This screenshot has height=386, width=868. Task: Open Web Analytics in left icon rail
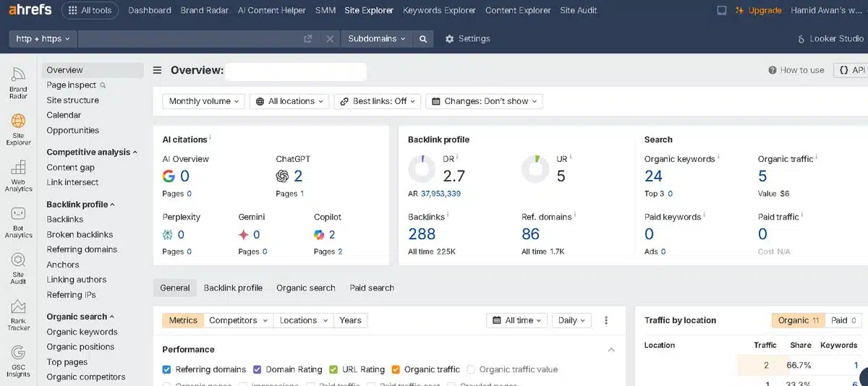18,176
